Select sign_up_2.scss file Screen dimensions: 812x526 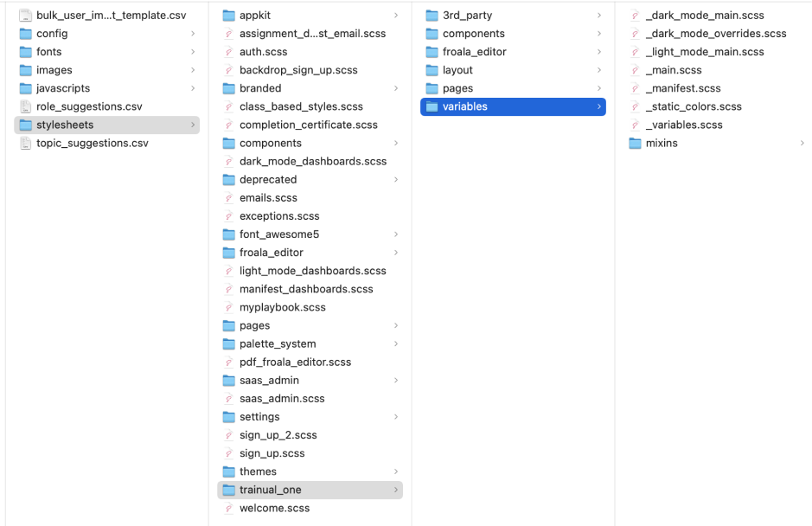click(310, 435)
